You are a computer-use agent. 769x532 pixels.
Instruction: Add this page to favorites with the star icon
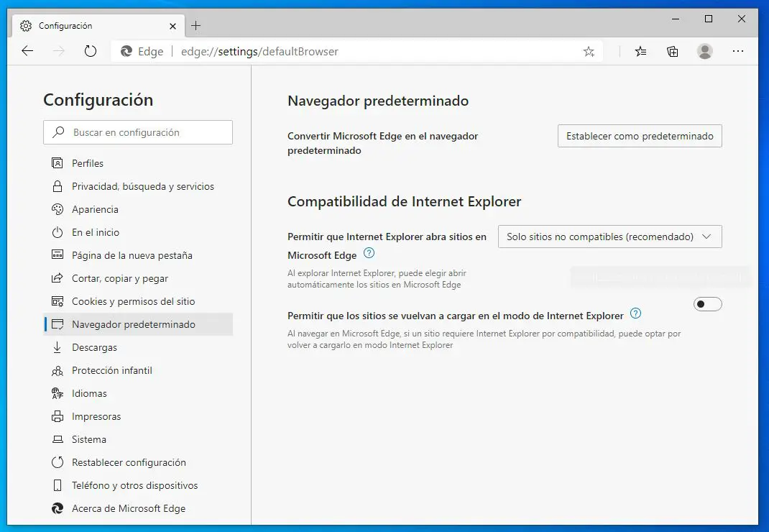pyautogui.click(x=589, y=52)
